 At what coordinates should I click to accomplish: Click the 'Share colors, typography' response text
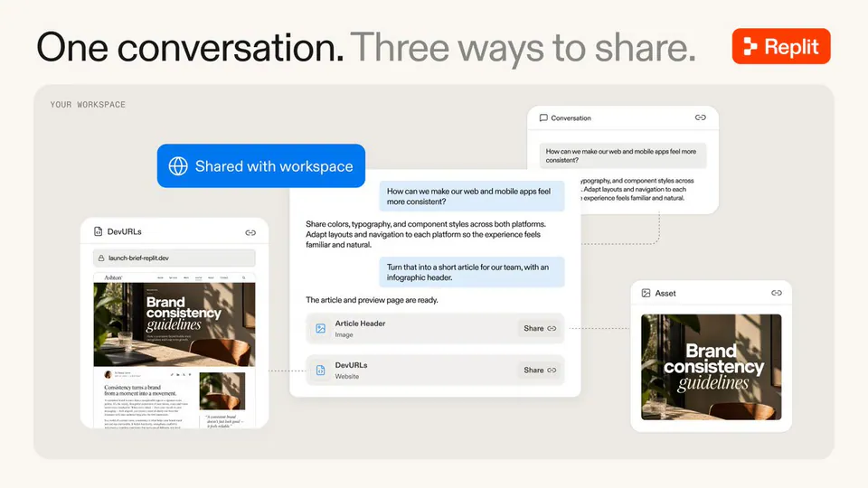tap(426, 234)
